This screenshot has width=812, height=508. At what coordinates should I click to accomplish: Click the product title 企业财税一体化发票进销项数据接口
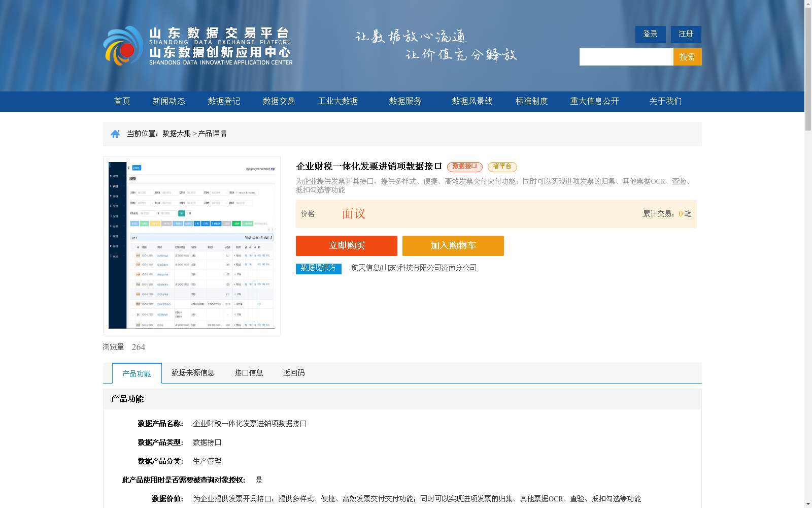[369, 167]
